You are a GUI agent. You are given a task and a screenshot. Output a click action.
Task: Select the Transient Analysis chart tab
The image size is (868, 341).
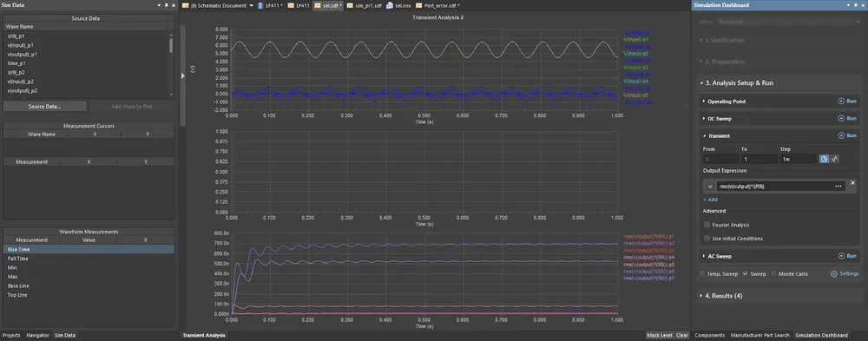(x=204, y=335)
